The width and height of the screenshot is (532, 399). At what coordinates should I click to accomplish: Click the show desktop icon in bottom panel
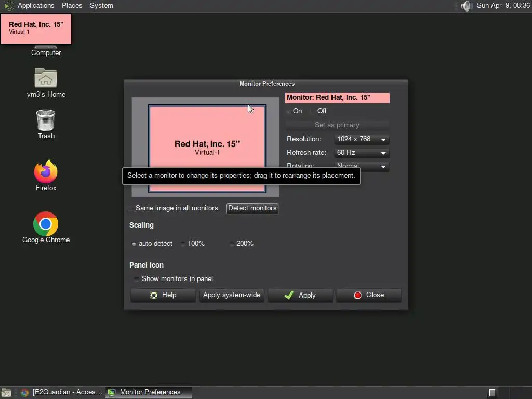click(6, 393)
